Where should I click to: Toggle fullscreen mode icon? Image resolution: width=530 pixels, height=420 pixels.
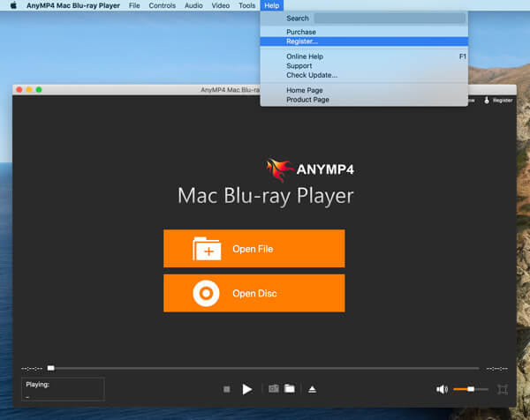(x=503, y=389)
